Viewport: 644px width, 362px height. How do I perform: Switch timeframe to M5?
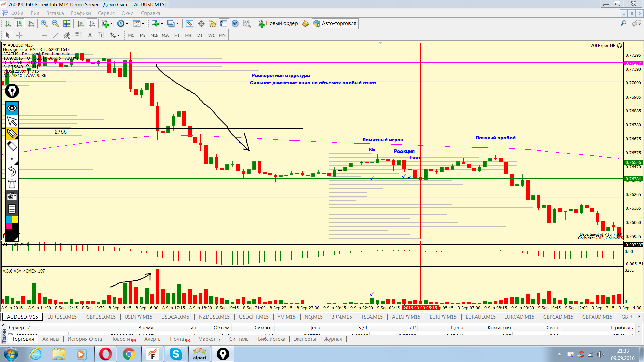pos(143,35)
